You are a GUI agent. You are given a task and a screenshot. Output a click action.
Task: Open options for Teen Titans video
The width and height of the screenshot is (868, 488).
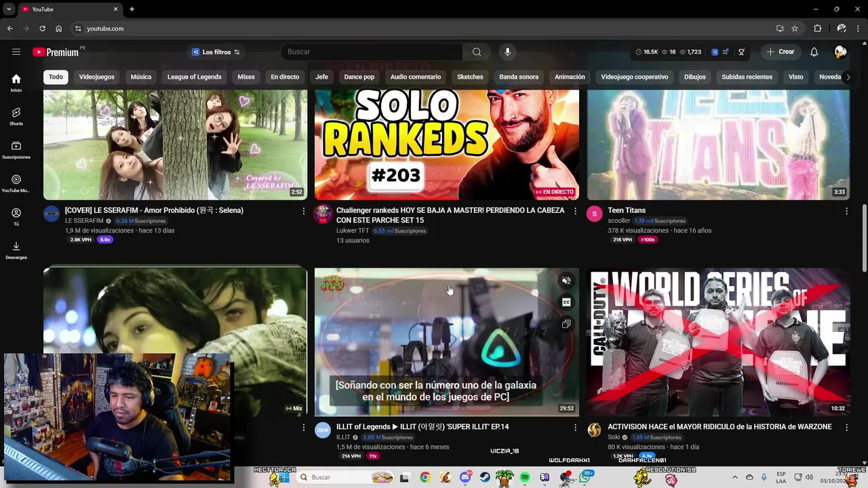846,211
